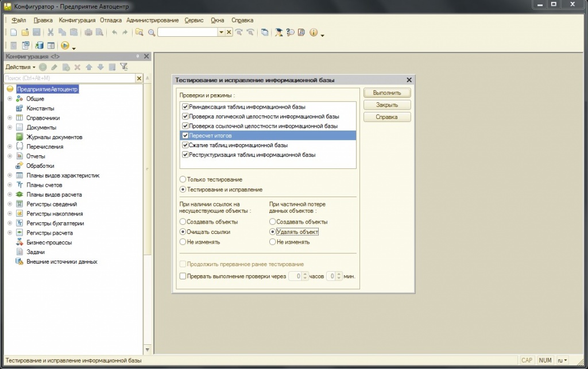Close the Конфигурация panel
The width and height of the screenshot is (588, 369).
coord(146,56)
